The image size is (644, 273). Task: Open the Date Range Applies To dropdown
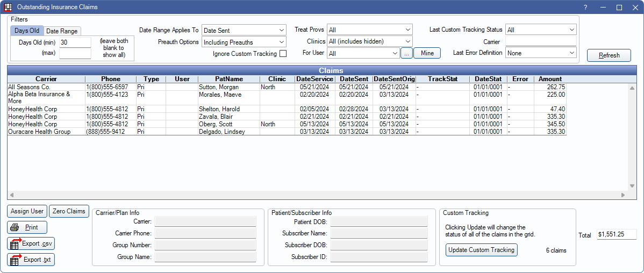[244, 31]
